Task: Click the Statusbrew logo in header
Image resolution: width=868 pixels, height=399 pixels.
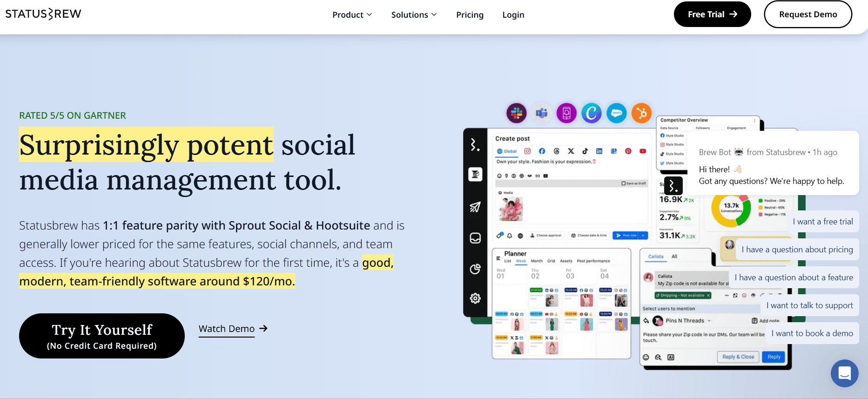Action: coord(43,14)
